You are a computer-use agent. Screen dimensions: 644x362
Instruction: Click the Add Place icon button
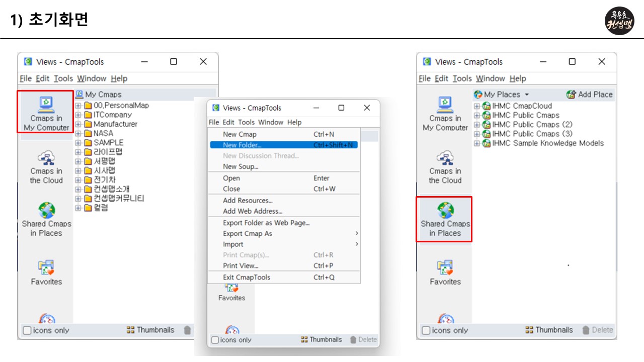(571, 95)
